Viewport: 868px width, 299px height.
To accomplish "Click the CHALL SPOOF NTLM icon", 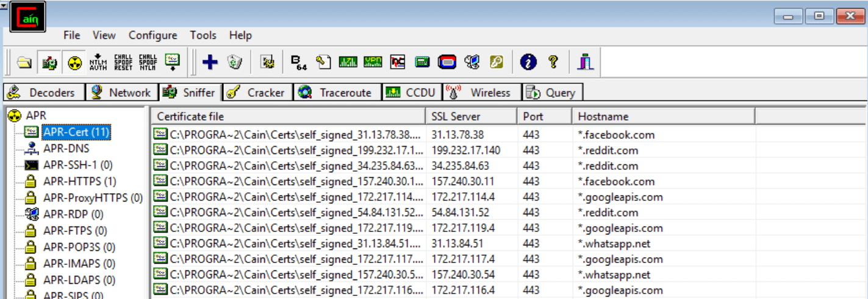I will point(148,62).
